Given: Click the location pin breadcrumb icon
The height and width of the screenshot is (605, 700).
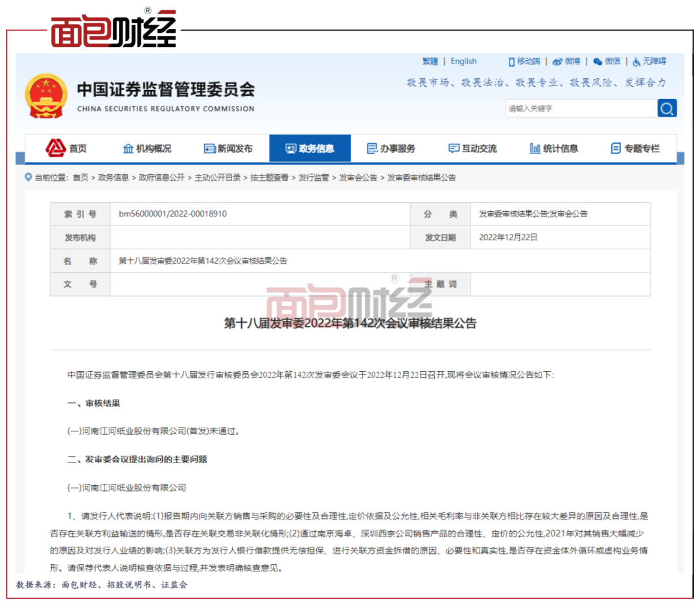Looking at the screenshot, I should [28, 177].
